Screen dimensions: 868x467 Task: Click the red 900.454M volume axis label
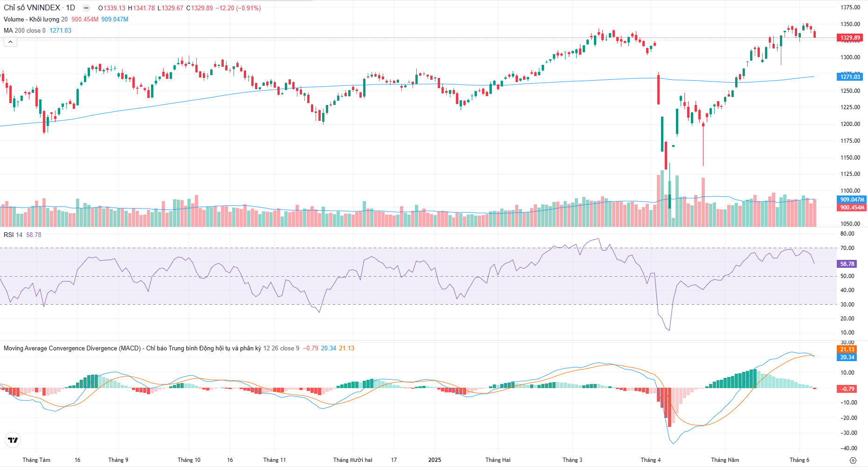tap(852, 207)
